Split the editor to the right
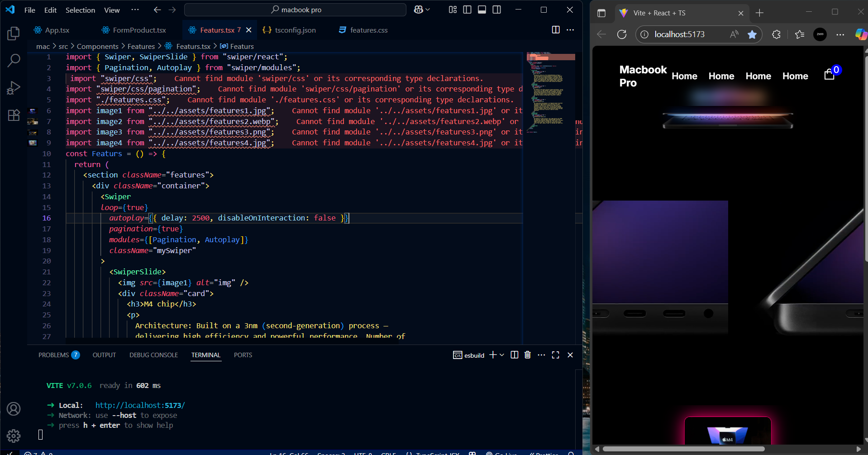Viewport: 868px width, 455px height. 556,30
